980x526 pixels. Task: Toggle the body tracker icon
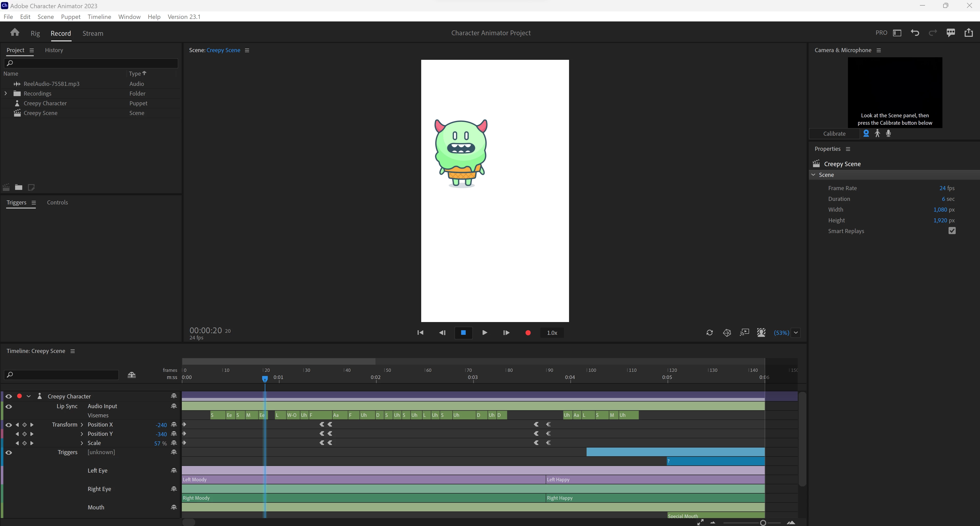pos(877,133)
